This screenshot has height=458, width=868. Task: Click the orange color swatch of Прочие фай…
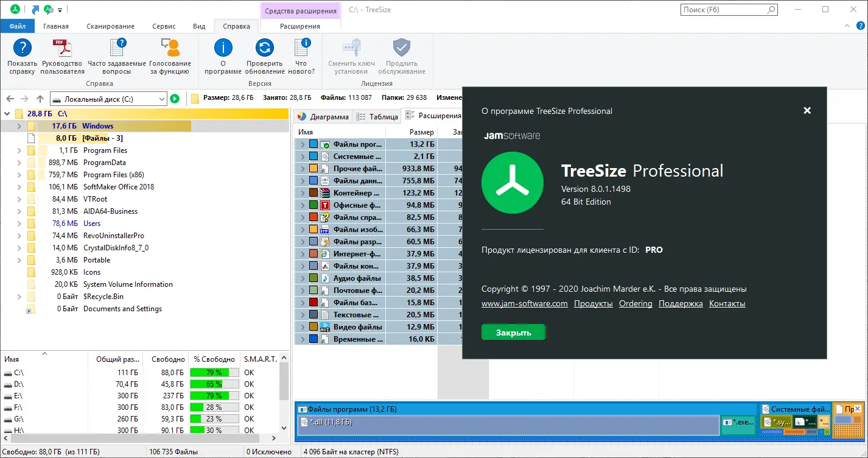[x=313, y=169]
